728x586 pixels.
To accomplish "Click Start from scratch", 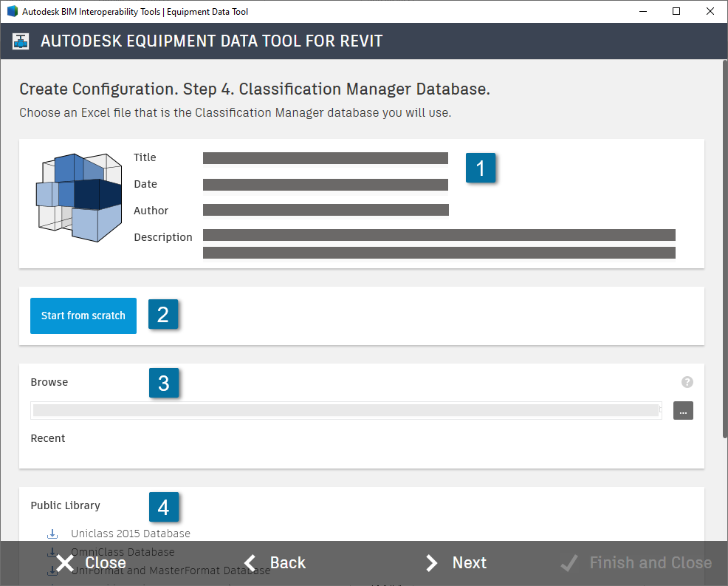I will tap(83, 316).
